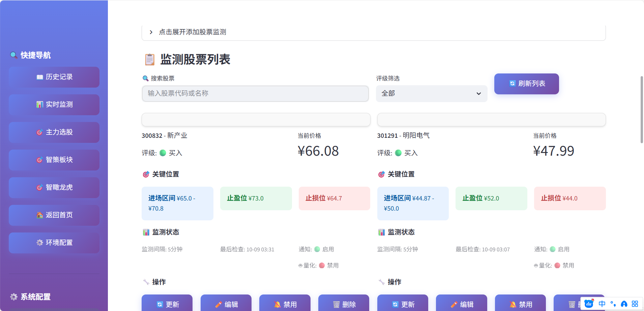Click 编辑 button for stock 300832

point(226,304)
